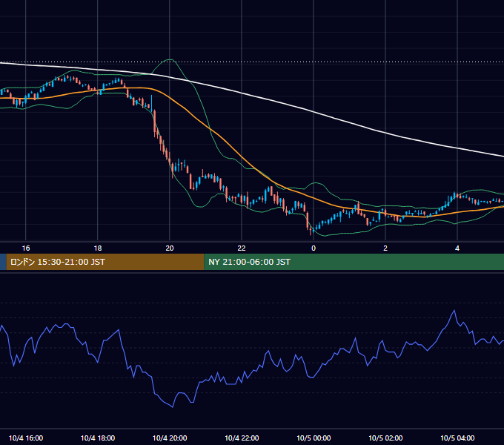Click the 2 hour axis label
Screen dimensions: 504x445
385,248
